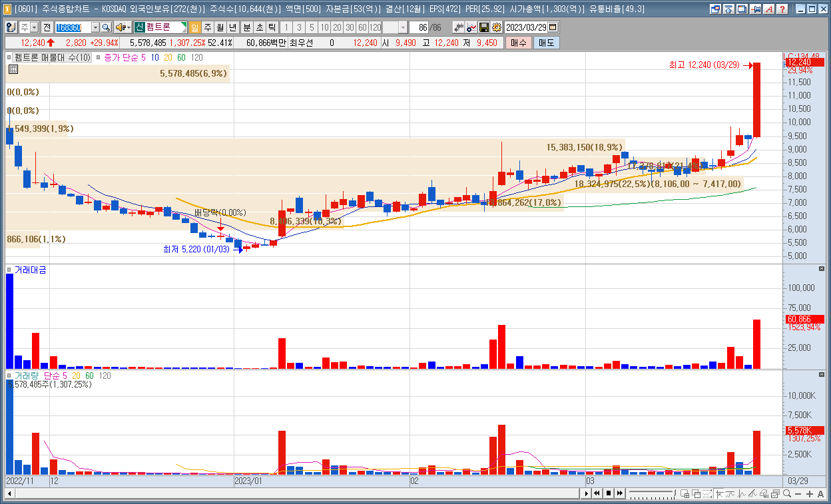Click the leftmost toolbar icon beside the 주 dropdown
The image size is (831, 504).
tap(11, 27)
